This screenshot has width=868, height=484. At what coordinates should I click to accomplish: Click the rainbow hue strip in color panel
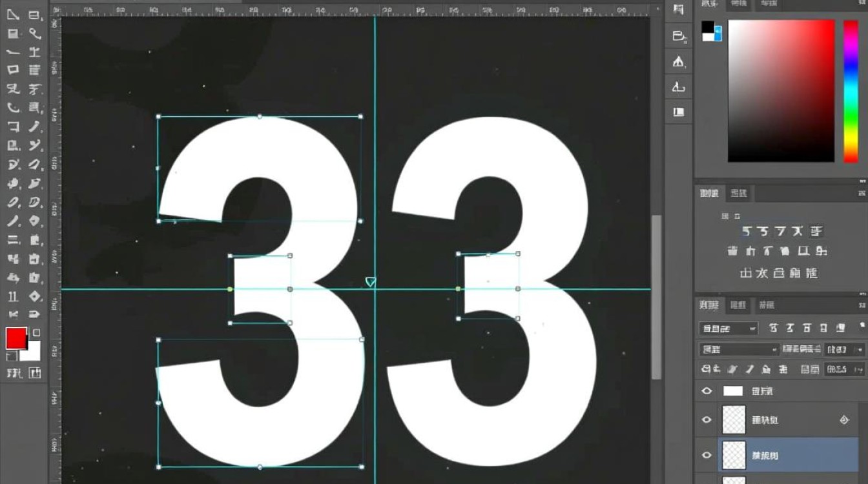851,90
